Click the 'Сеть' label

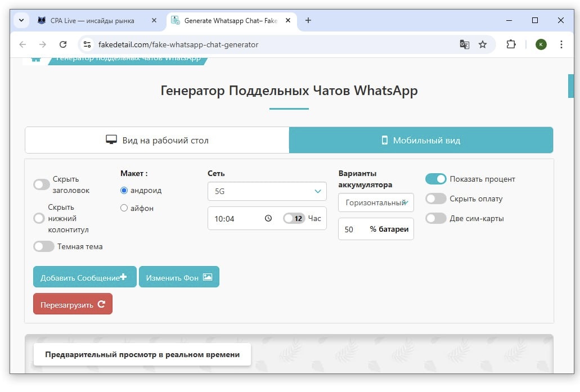pyautogui.click(x=216, y=173)
